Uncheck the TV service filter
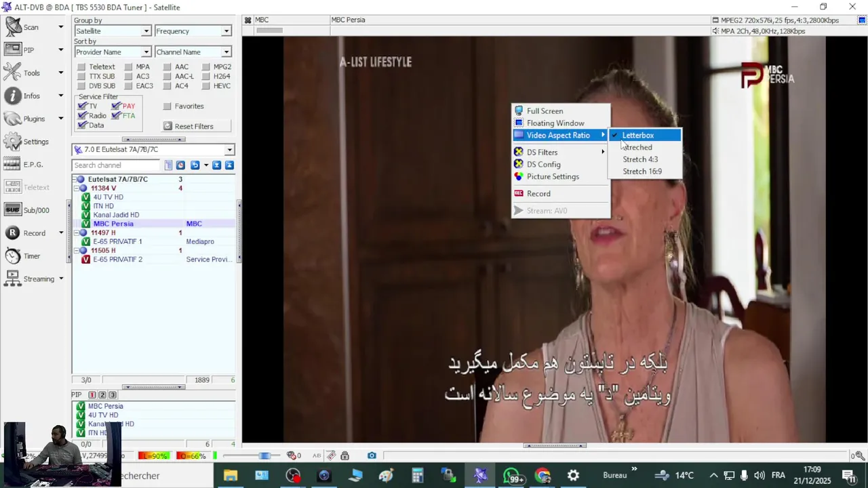The image size is (868, 488). pyautogui.click(x=82, y=106)
